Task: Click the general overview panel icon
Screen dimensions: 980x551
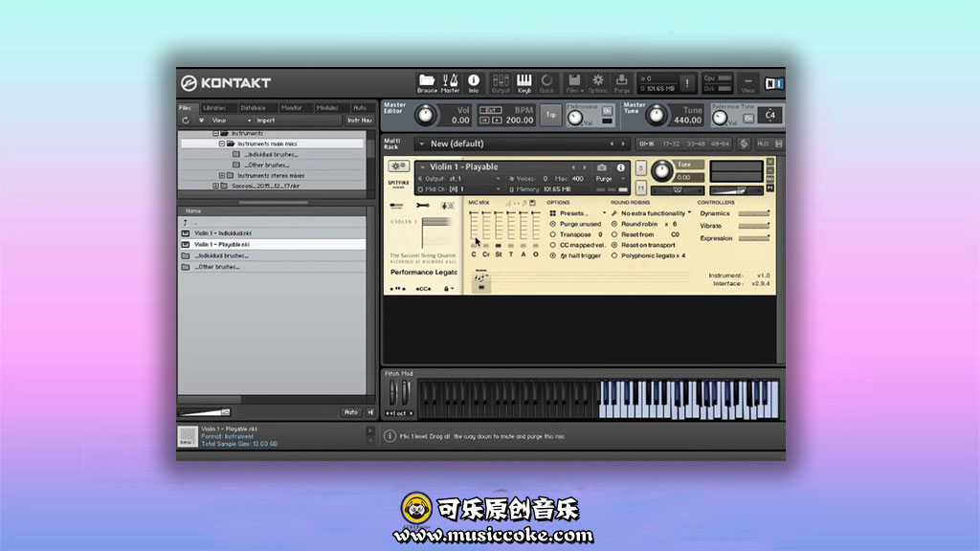Action: (396, 206)
